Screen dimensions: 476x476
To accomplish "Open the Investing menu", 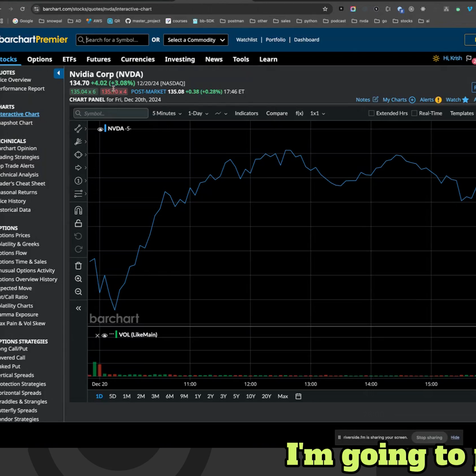I will [180, 59].
